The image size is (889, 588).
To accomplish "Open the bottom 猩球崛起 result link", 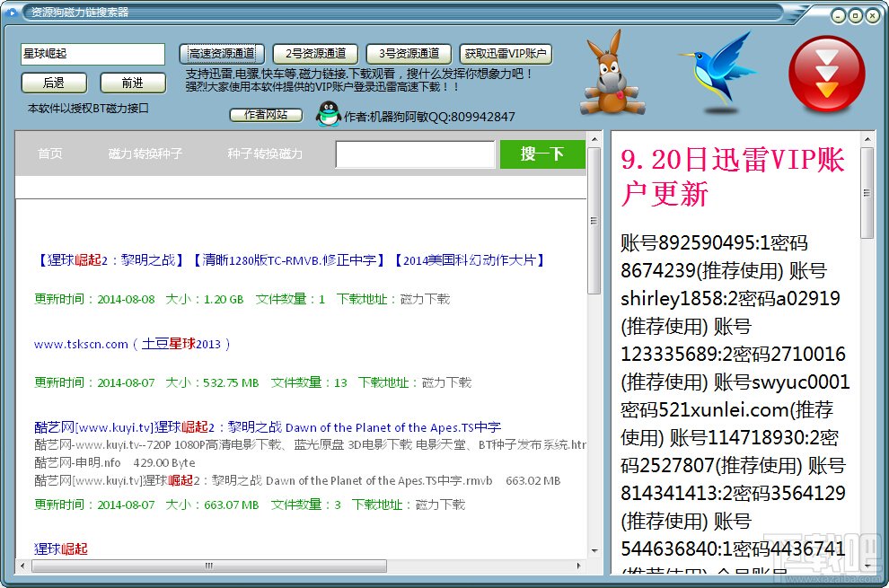I will [61, 549].
